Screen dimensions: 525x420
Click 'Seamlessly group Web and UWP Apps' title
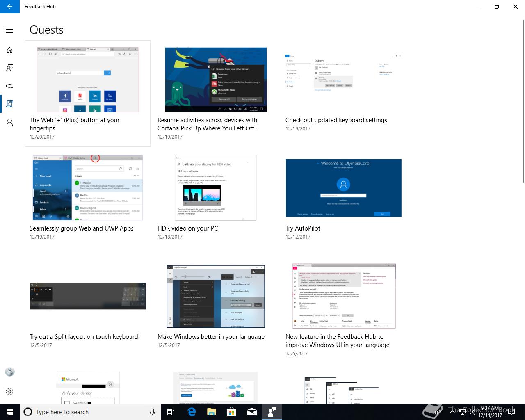click(82, 228)
